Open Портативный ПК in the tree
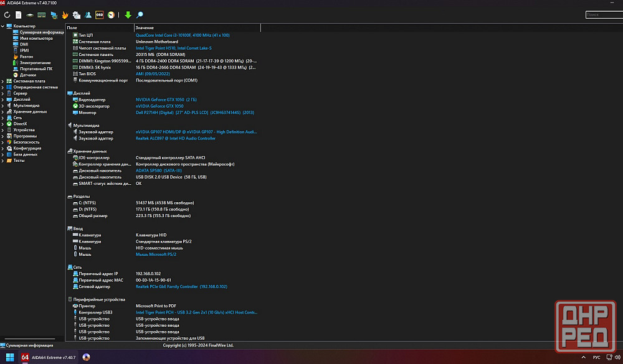The width and height of the screenshot is (623, 364). (x=36, y=68)
